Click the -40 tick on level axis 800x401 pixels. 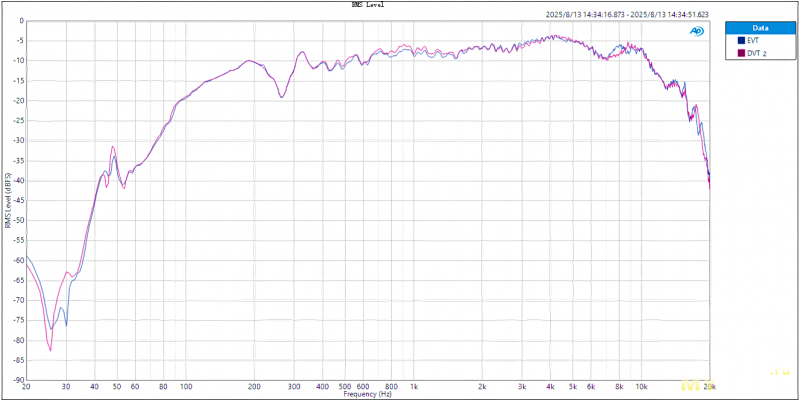click(18, 181)
